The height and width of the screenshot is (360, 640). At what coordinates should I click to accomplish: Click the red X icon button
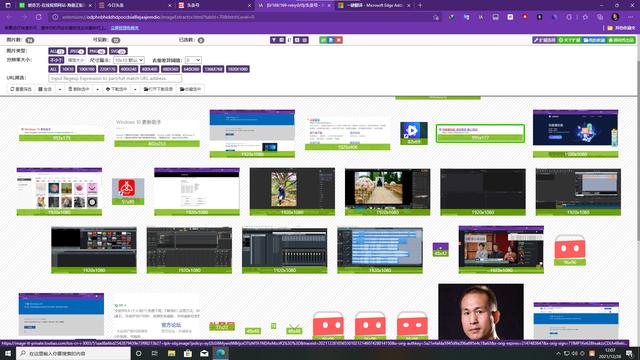tap(339, 40)
